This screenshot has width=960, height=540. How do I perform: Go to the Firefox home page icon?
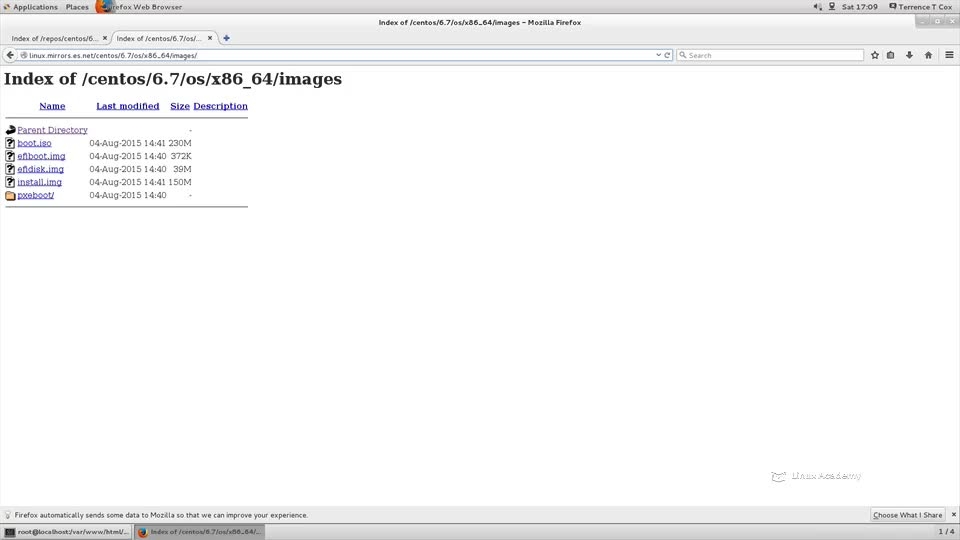click(928, 55)
